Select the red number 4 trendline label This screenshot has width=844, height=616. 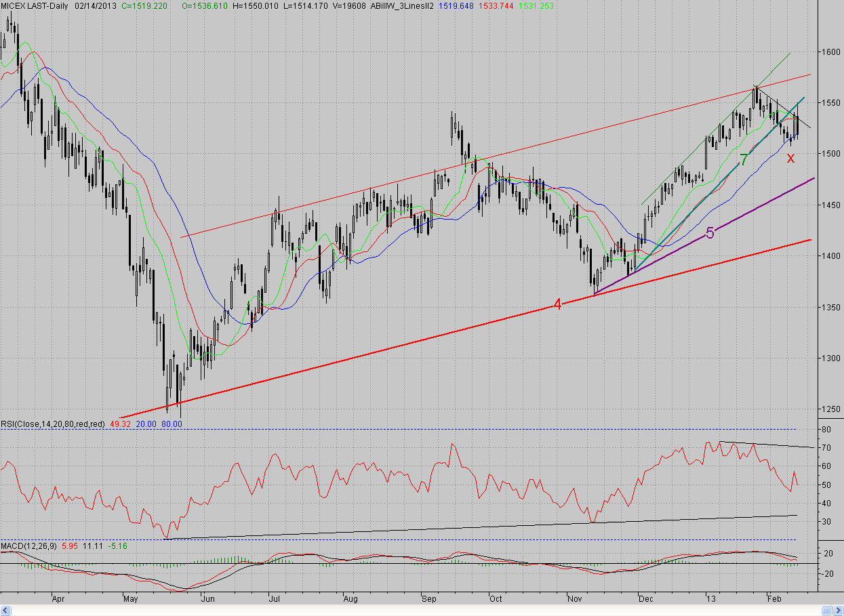point(557,305)
